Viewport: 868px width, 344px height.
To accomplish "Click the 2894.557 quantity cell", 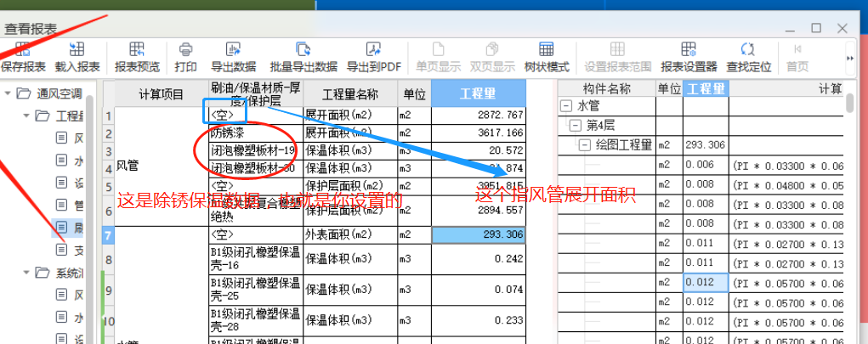I will [x=479, y=210].
